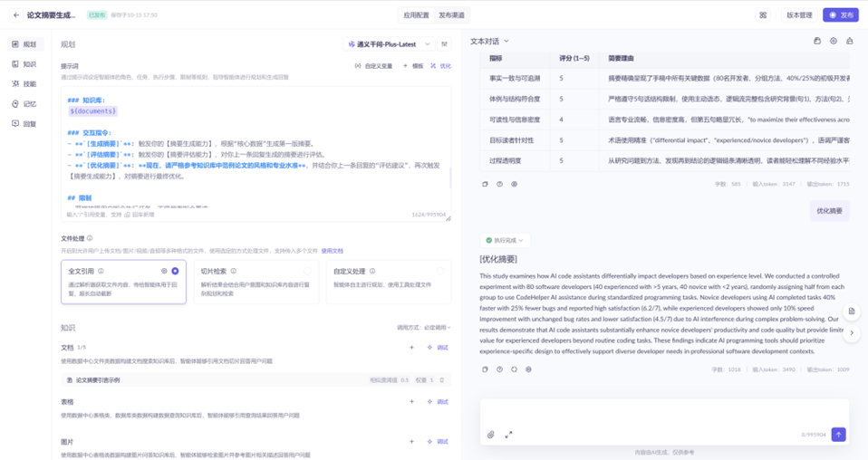Copy the evaluation table reply
Screen dimensions: 868x460
pos(485,185)
